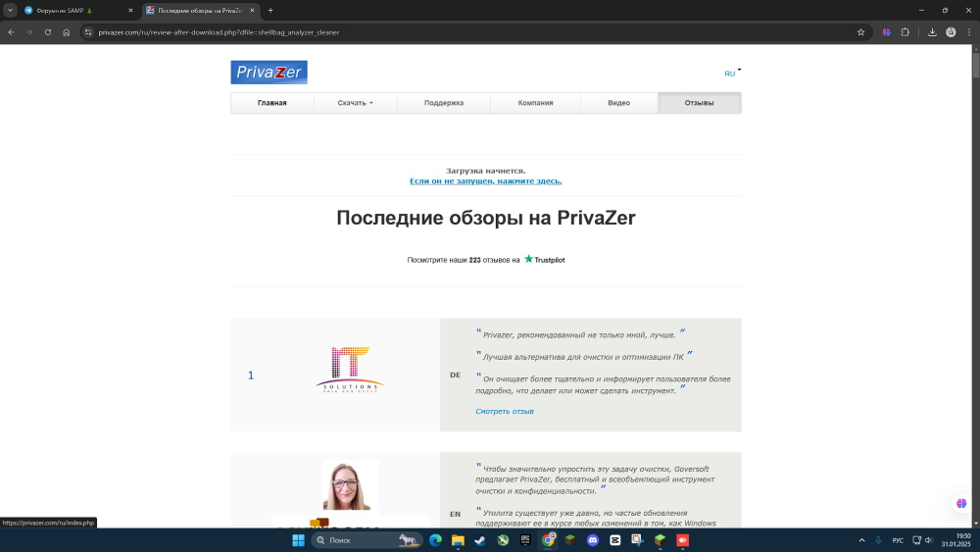This screenshot has height=552, width=980.
Task: Expand the Скачать dropdown menu
Action: pyautogui.click(x=355, y=103)
